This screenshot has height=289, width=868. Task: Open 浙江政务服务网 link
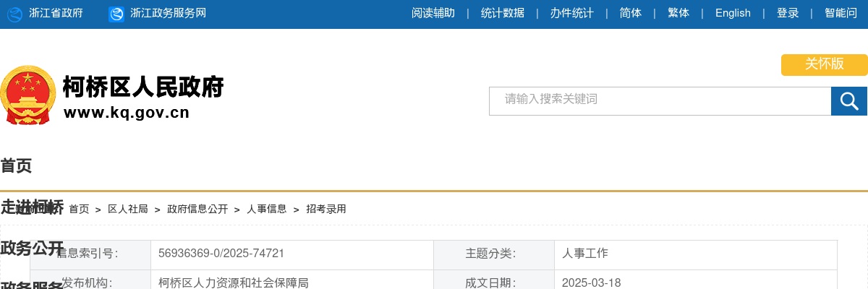pyautogui.click(x=168, y=13)
